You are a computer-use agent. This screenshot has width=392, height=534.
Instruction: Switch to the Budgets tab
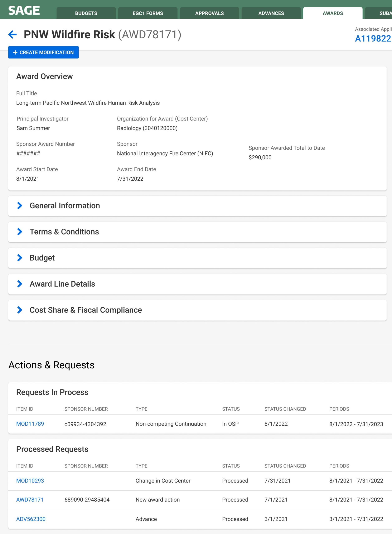[86, 13]
